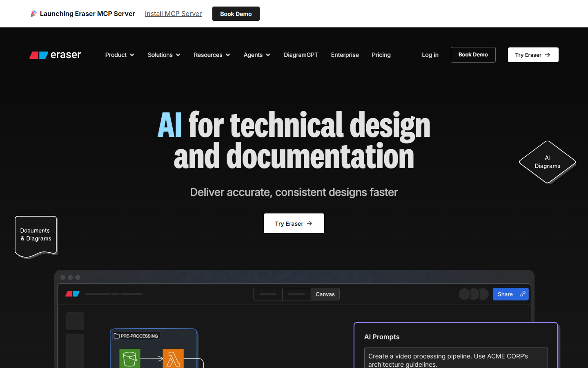This screenshot has height=368, width=588.
Task: Click the Install MCP Server link
Action: point(173,14)
